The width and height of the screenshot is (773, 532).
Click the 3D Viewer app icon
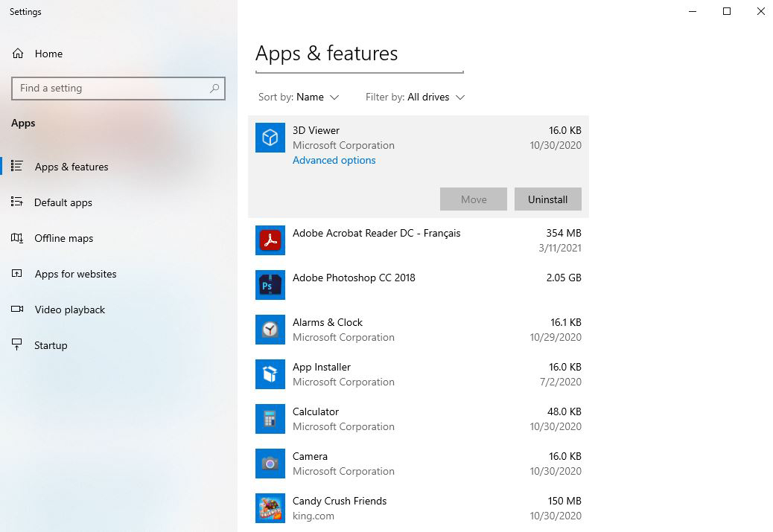(x=270, y=138)
